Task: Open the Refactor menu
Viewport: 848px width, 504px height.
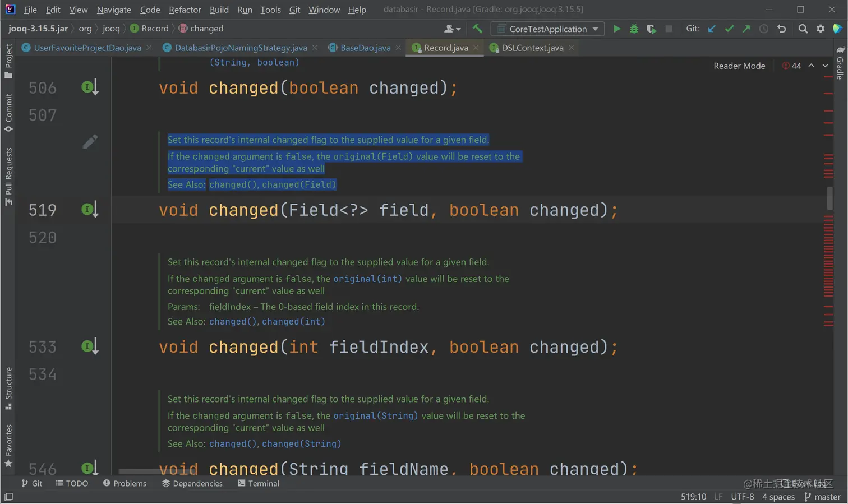Action: pos(185,10)
